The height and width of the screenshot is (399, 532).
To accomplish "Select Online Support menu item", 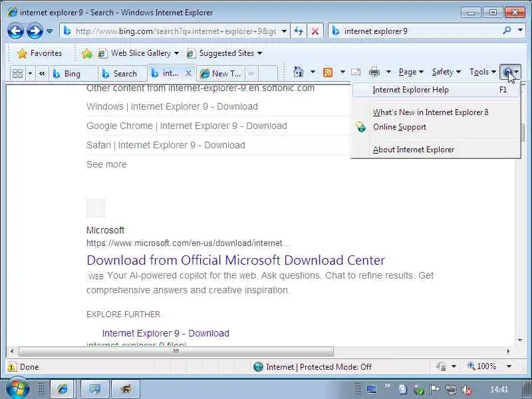I will (436, 127).
